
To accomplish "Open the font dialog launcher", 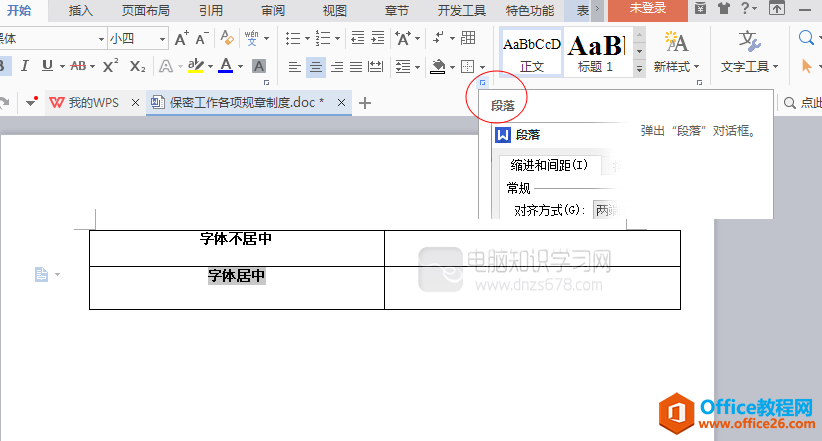I will point(266,82).
